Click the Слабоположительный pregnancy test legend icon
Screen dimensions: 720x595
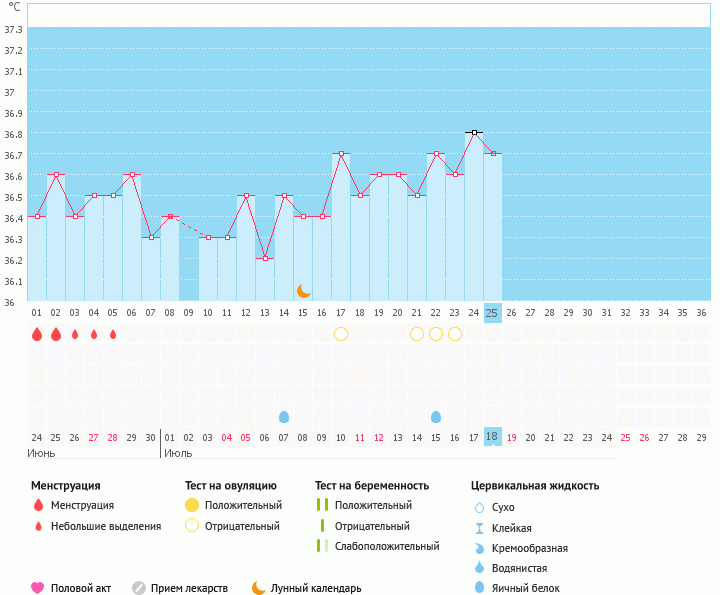tap(321, 546)
